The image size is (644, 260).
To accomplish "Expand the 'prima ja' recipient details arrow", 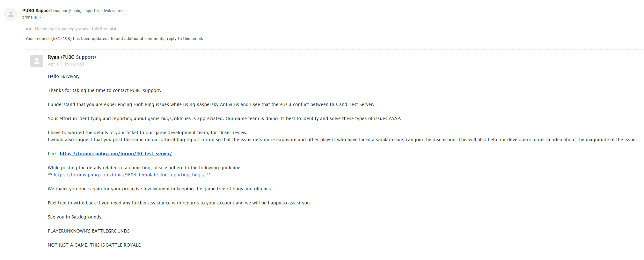I will (x=40, y=18).
